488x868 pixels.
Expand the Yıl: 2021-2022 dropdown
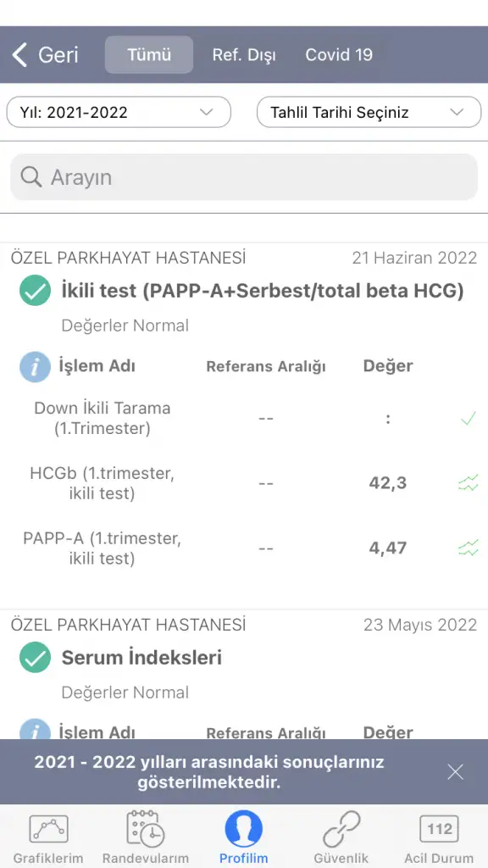point(119,113)
